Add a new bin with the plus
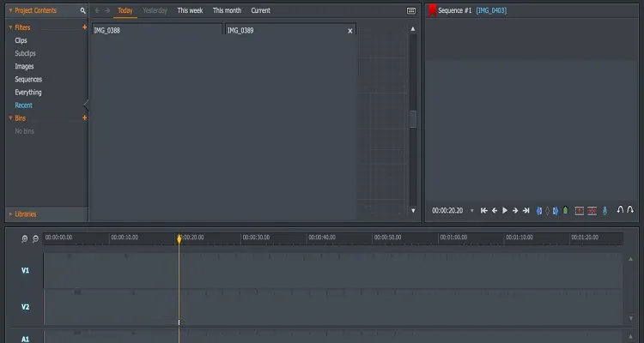 click(85, 117)
